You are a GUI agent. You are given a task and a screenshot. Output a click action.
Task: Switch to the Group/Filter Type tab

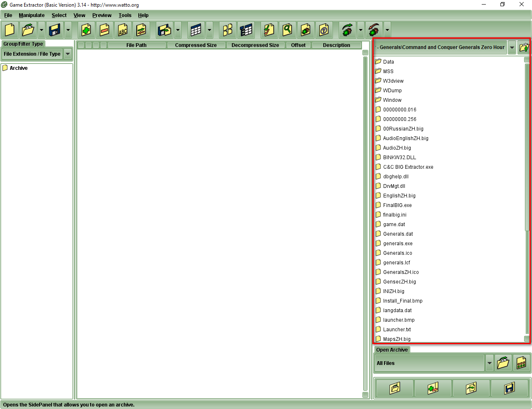[23, 44]
